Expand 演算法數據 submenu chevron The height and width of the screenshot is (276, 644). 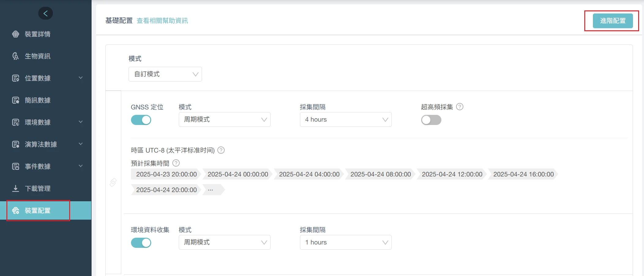click(81, 144)
